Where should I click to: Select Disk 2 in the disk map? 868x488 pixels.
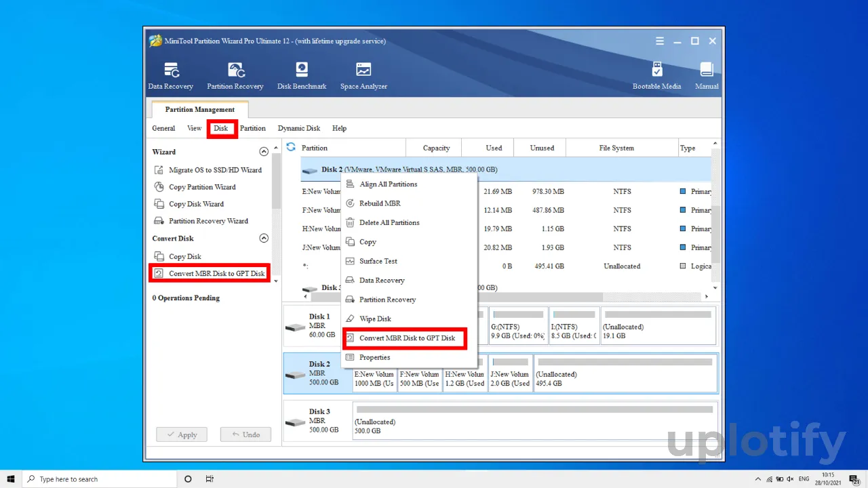(317, 373)
